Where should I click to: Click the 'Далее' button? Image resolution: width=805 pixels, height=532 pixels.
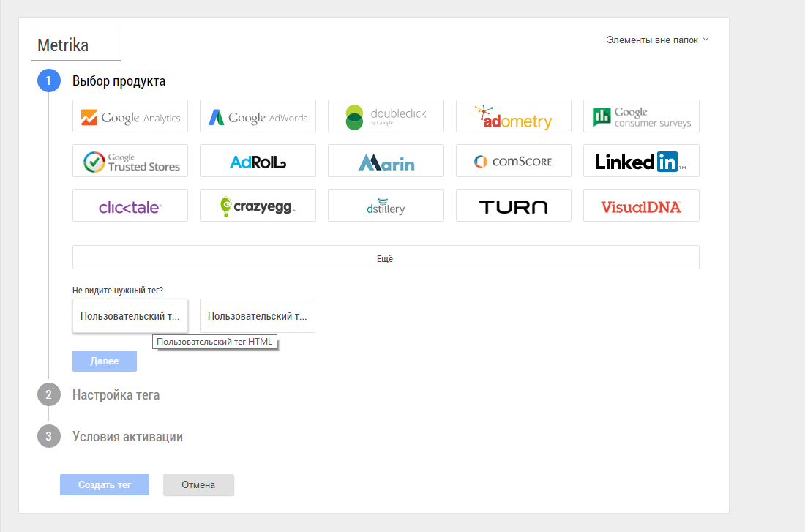(x=104, y=361)
